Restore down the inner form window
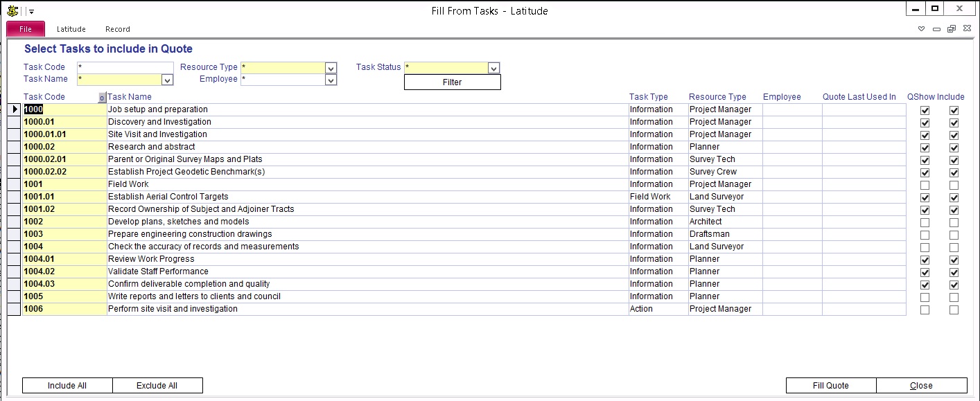 tap(952, 29)
